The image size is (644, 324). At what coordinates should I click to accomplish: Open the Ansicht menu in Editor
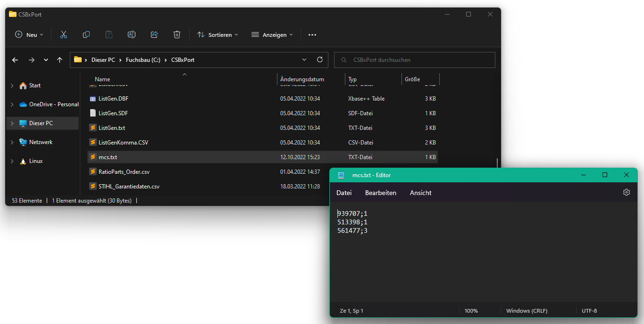(420, 193)
